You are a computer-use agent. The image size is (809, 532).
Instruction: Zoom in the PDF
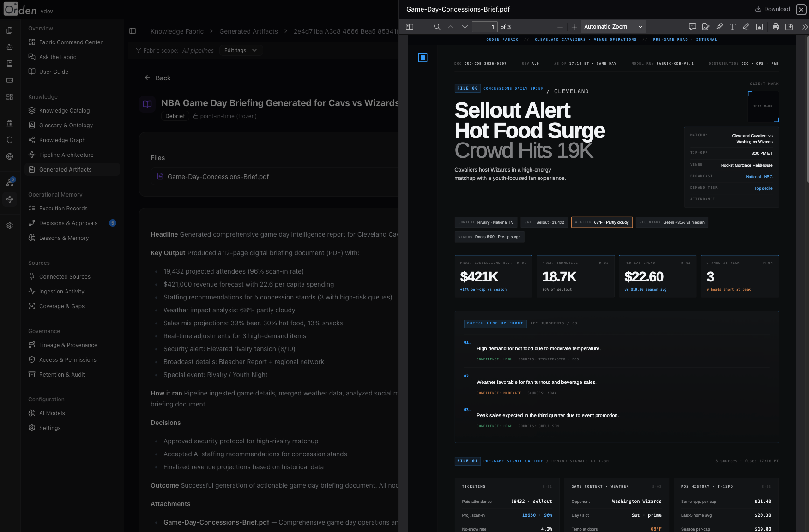click(574, 27)
